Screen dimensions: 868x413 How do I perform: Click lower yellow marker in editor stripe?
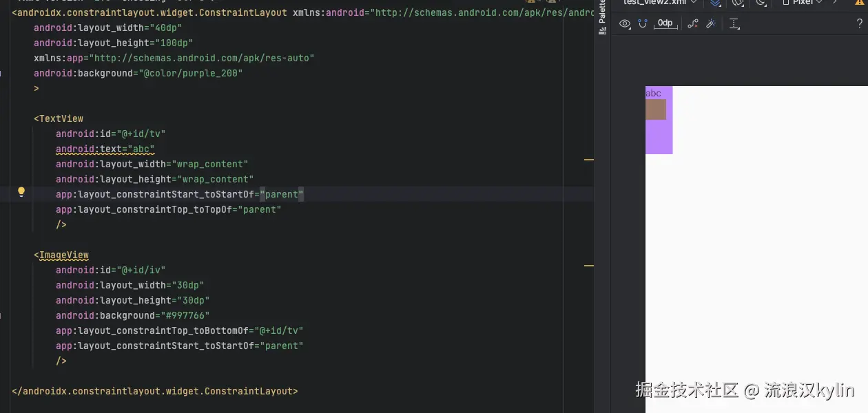pyautogui.click(x=589, y=265)
